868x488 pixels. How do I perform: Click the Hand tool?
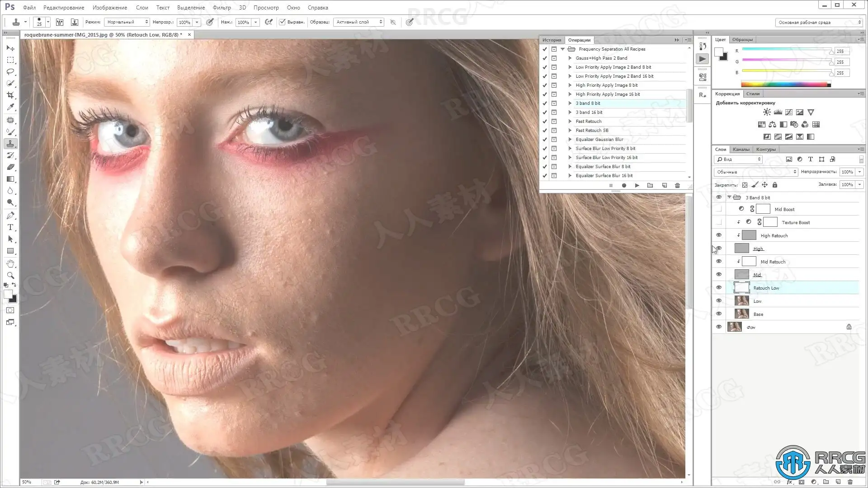[x=10, y=263]
